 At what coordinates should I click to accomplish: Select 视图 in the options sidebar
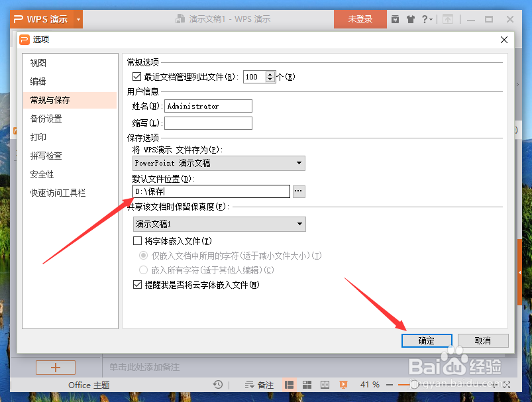point(70,63)
